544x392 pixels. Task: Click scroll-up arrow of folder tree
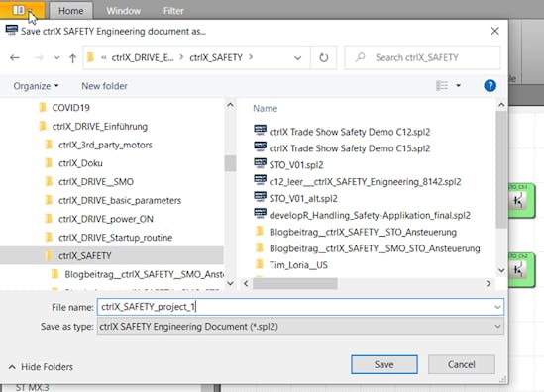pos(230,105)
